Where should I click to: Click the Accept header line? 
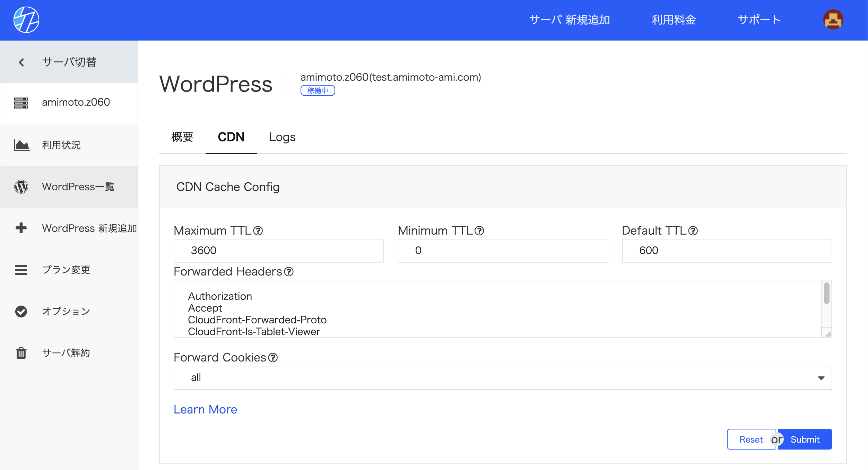tap(205, 308)
